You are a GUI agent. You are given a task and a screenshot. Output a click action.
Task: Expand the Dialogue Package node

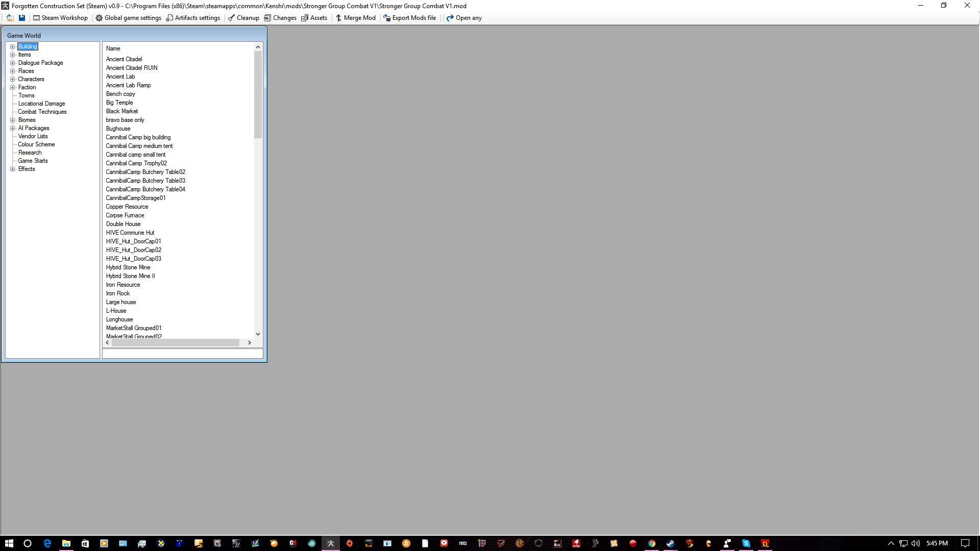[13, 63]
